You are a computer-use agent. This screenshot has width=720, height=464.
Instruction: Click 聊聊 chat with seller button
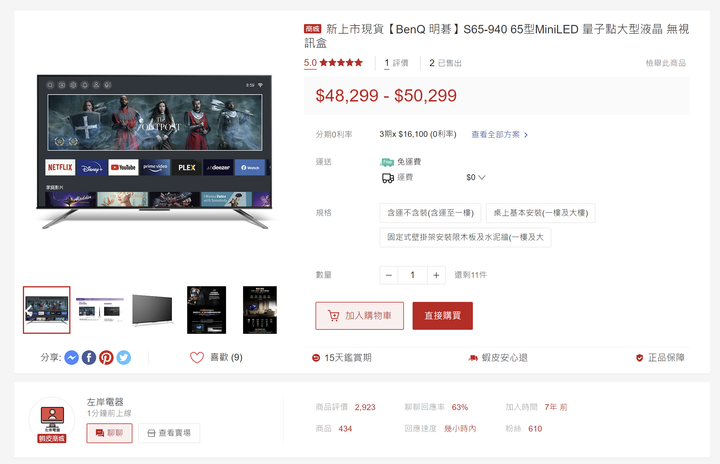tap(109, 433)
